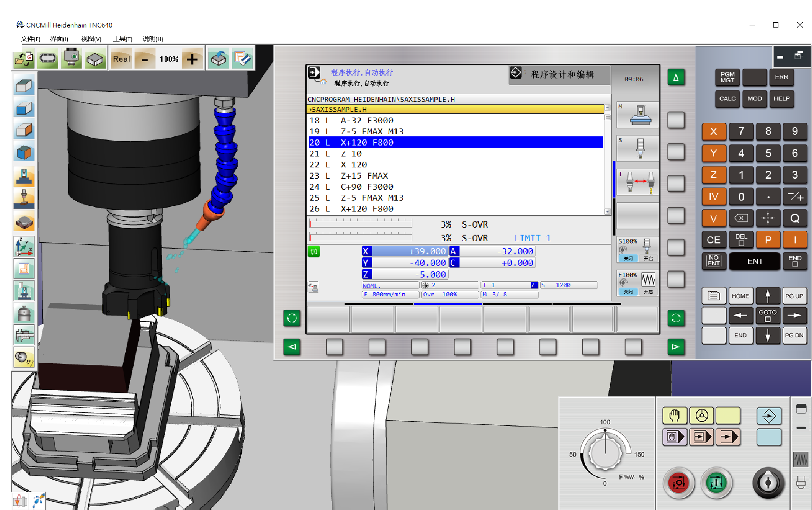Viewport: 812px width, 510px height.
Task: Turn the black key switch knob
Action: click(768, 483)
